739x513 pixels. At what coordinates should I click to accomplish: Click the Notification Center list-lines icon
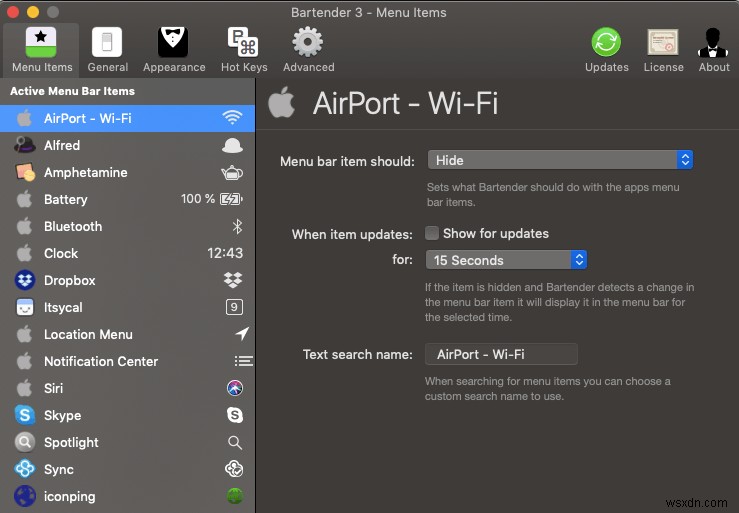pyautogui.click(x=244, y=361)
